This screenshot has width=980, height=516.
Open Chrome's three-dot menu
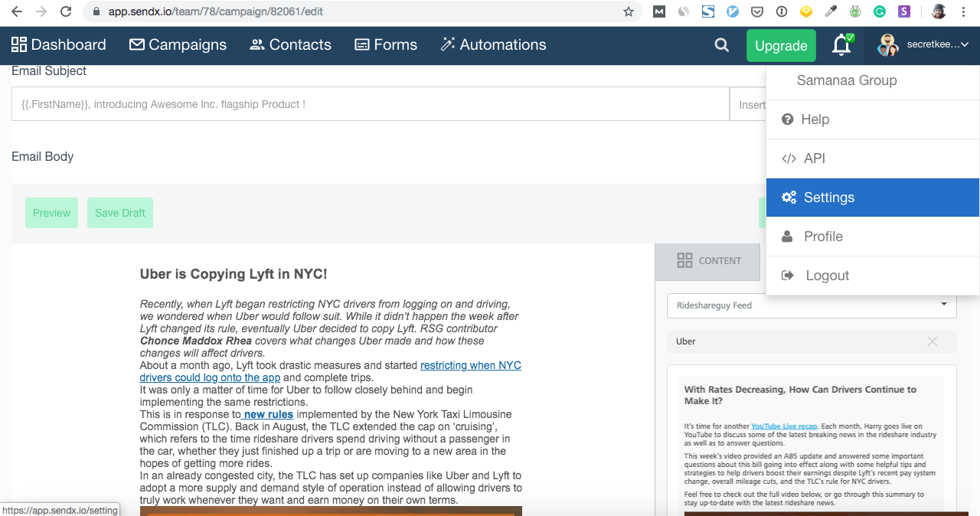point(964,11)
